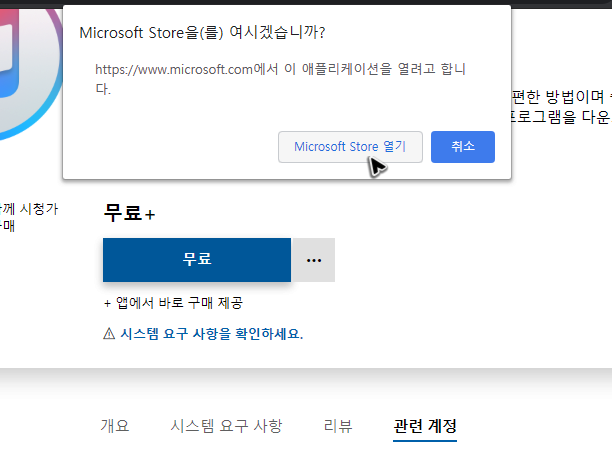
Task: Click the 'Microsoft Store을(를) 여시겠습니까?' dialog title
Action: tap(202, 32)
